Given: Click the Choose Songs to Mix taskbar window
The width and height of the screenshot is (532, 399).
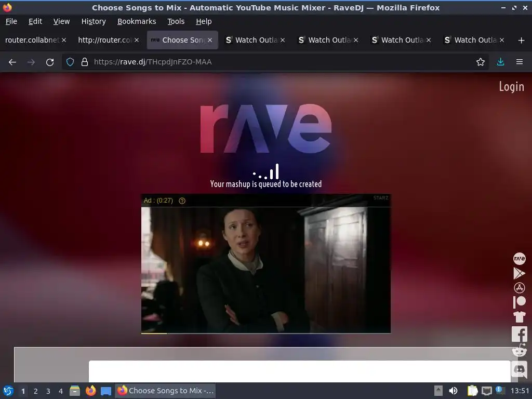Looking at the screenshot, I should pyautogui.click(x=166, y=391).
